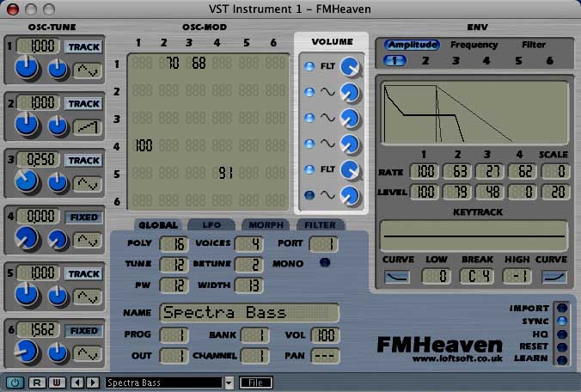Click the patch NAME field Spectra Bass
The image size is (581, 392).
[249, 313]
